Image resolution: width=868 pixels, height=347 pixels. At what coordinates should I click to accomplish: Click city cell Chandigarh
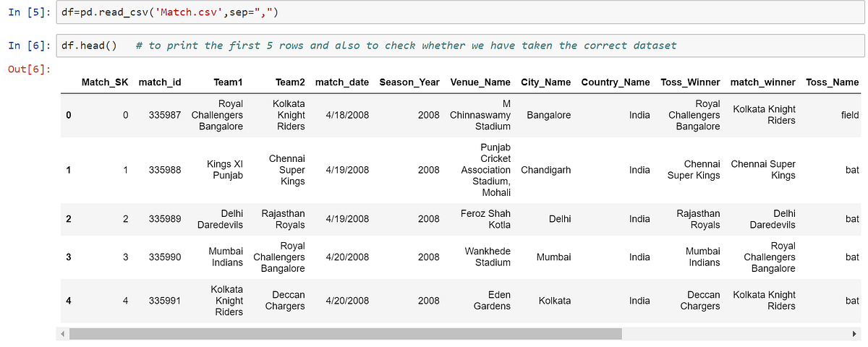546,170
